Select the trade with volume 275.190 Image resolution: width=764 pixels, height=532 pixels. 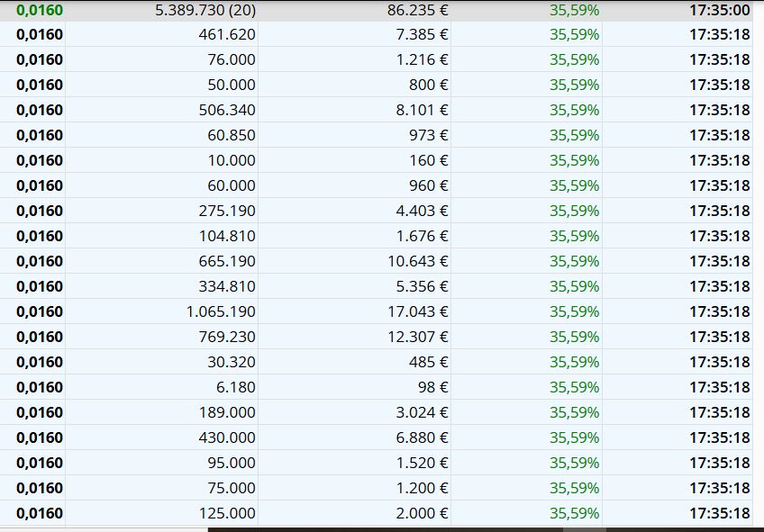[377, 211]
